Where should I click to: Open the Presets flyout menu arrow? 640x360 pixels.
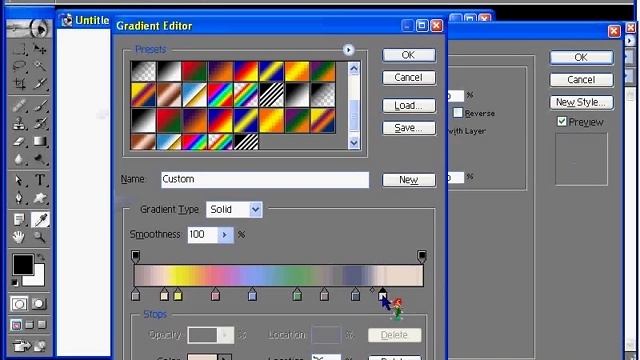pyautogui.click(x=348, y=50)
